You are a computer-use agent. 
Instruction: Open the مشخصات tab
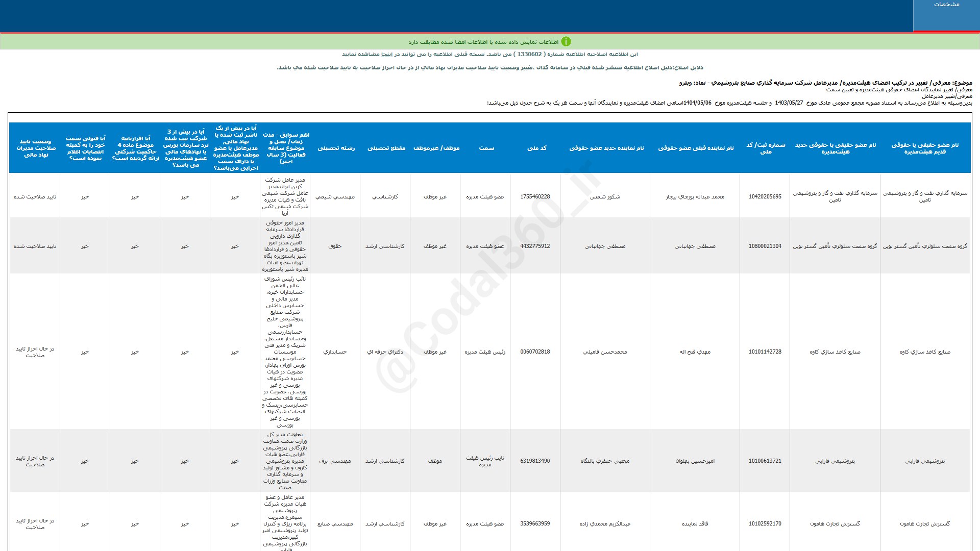(x=946, y=5)
